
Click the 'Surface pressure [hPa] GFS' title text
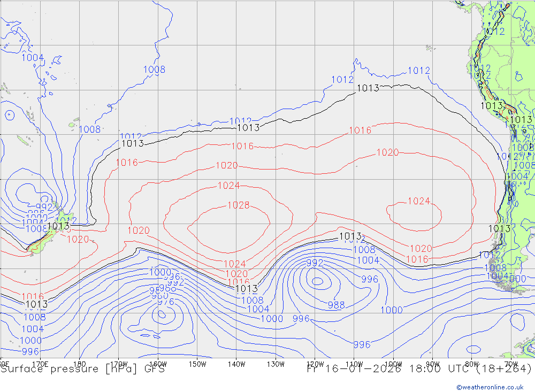pos(82,369)
